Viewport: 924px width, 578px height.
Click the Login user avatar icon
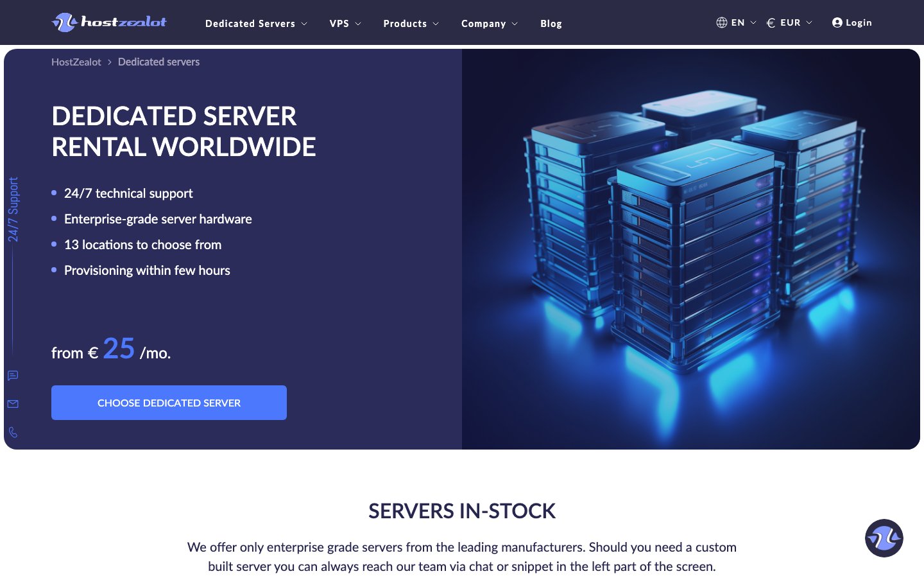point(837,22)
